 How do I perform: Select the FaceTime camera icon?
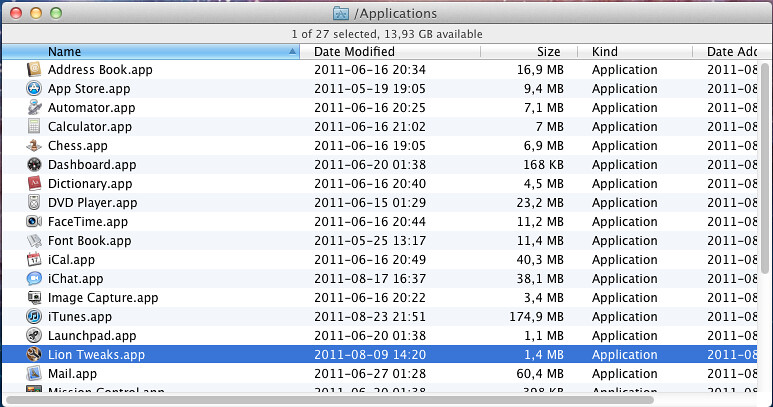(x=34, y=221)
